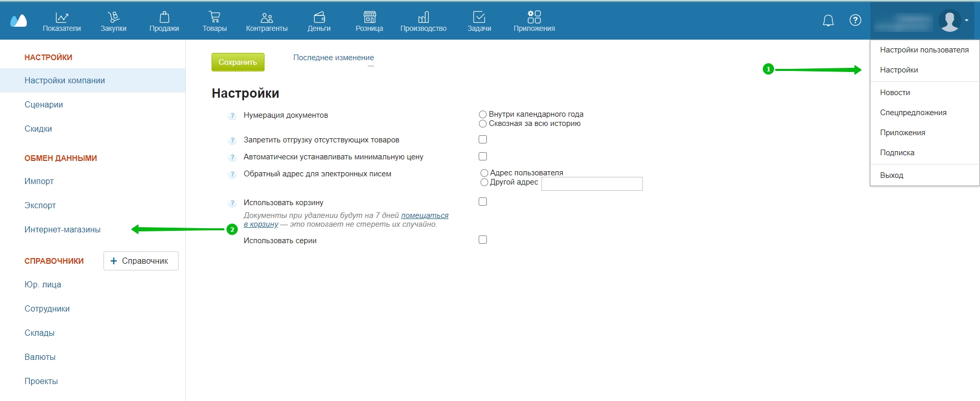This screenshot has height=401, width=980.
Task: Open Экспорт in sidebar
Action: pos(40,206)
